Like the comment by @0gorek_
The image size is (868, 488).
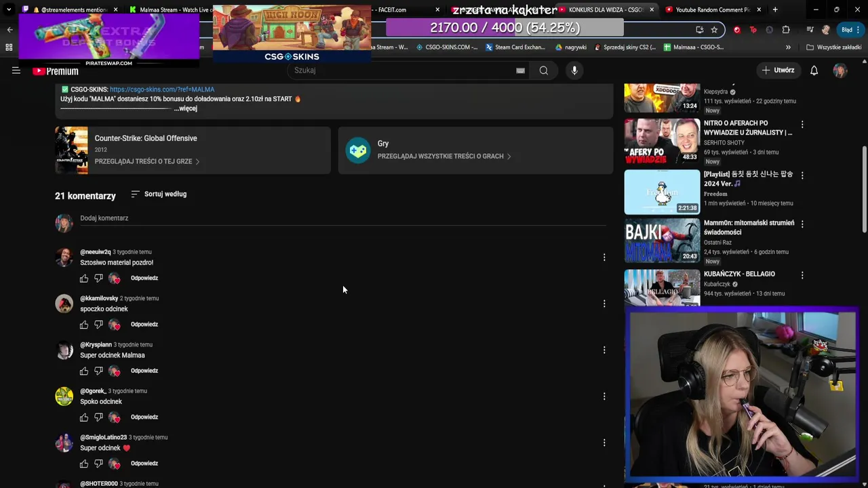(x=84, y=418)
